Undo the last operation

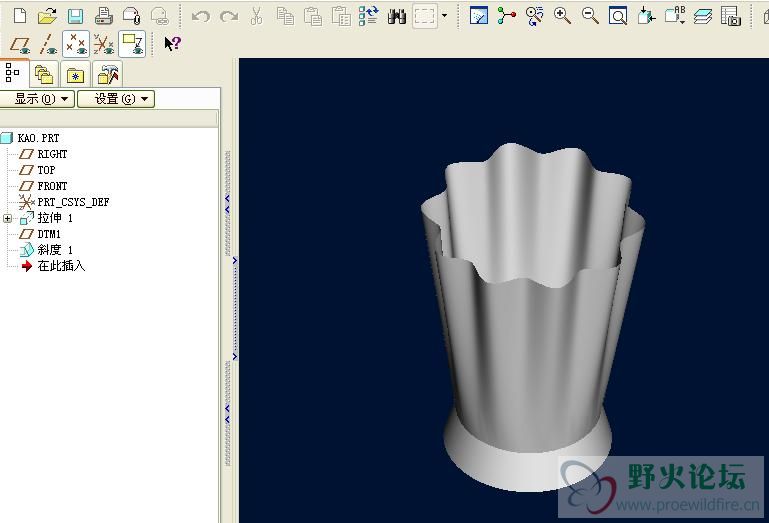pos(201,17)
